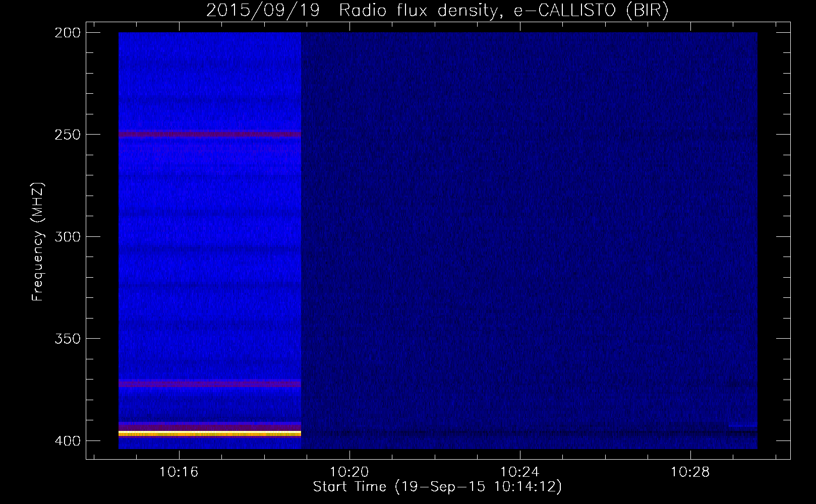
Task: Click the purple interference band at 250 MHz
Action: click(x=210, y=134)
